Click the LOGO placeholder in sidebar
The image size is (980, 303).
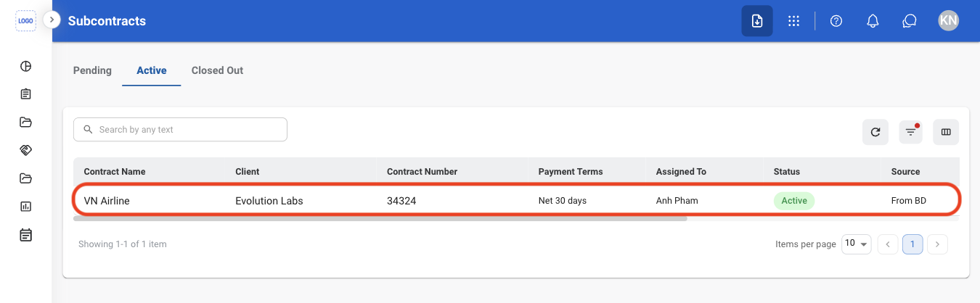(25, 21)
